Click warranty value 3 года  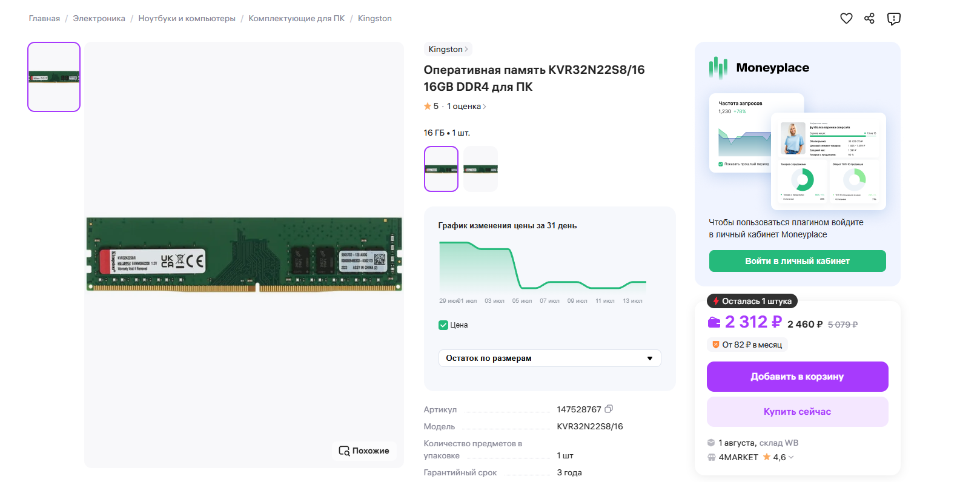pos(569,472)
